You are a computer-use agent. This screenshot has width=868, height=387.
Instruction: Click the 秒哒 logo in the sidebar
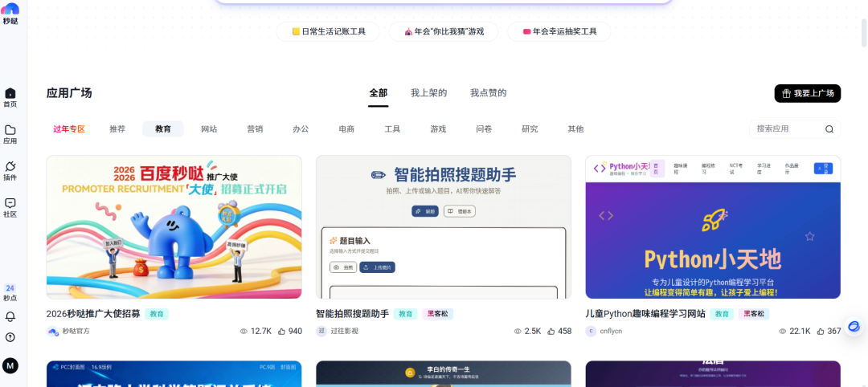10,13
